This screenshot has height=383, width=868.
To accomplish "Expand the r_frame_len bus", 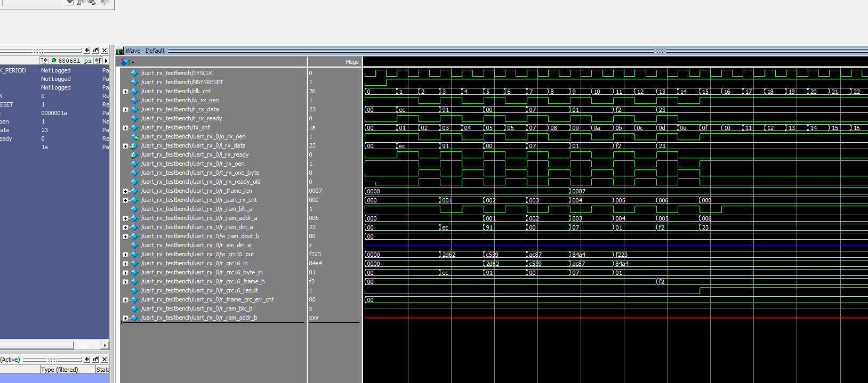I will [x=125, y=191].
